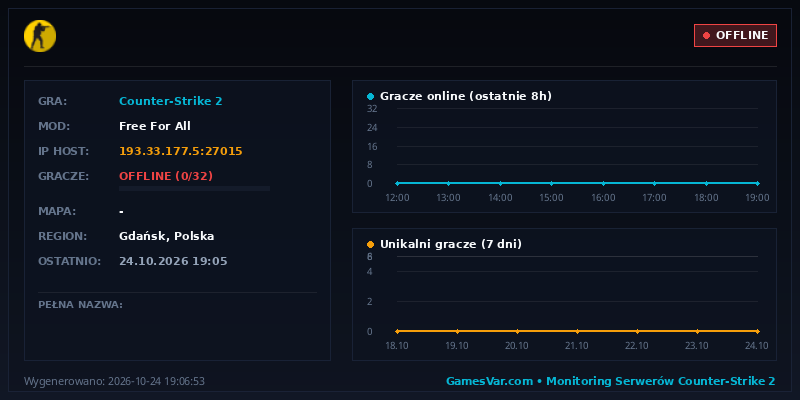Image resolution: width=800 pixels, height=400 pixels.
Task: Click the 22.10 point on unique players chart
Action: pyautogui.click(x=637, y=331)
